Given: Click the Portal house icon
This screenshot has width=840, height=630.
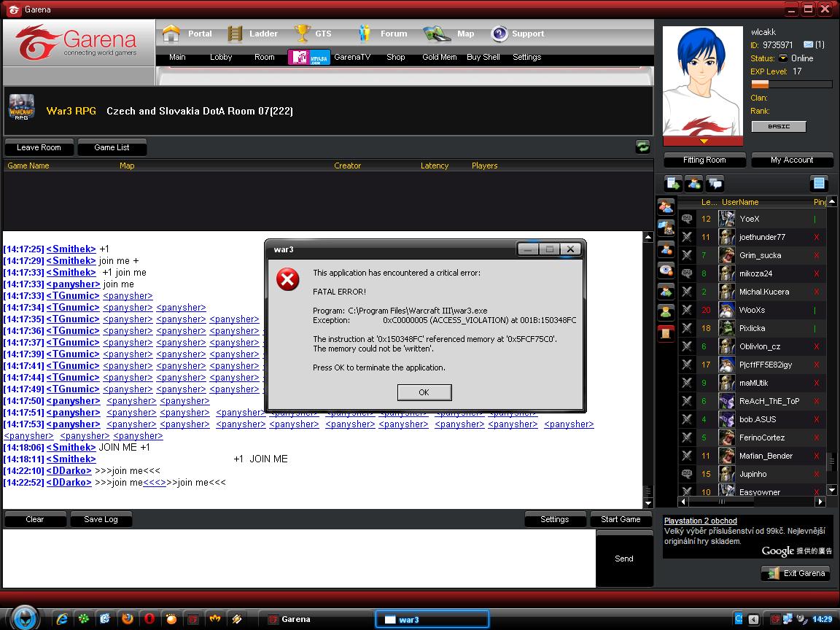Looking at the screenshot, I should coord(171,34).
